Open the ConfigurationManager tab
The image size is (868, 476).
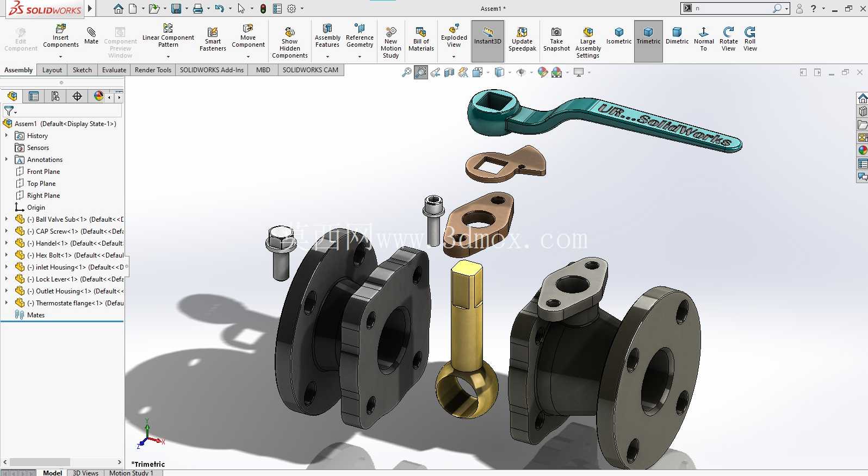pos(55,96)
